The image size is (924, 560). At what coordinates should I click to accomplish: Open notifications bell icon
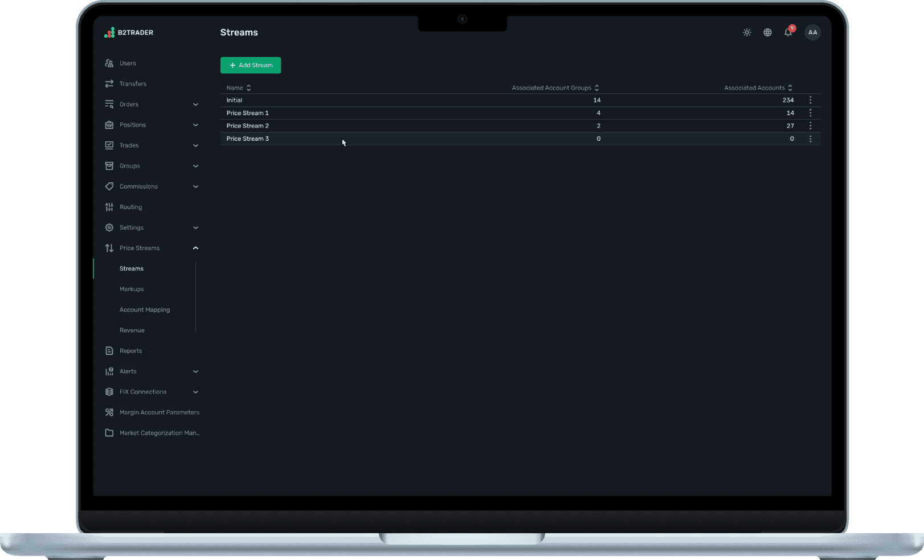pyautogui.click(x=788, y=32)
